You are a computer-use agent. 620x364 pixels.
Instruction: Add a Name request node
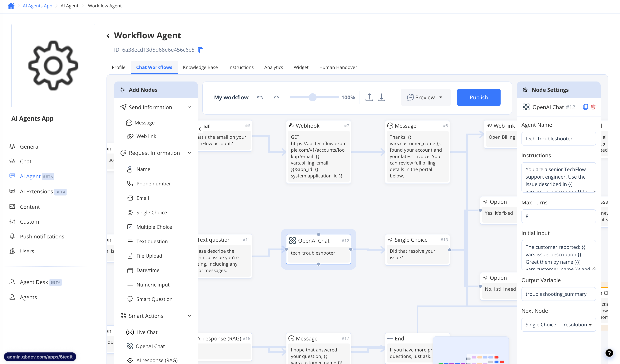click(139, 169)
